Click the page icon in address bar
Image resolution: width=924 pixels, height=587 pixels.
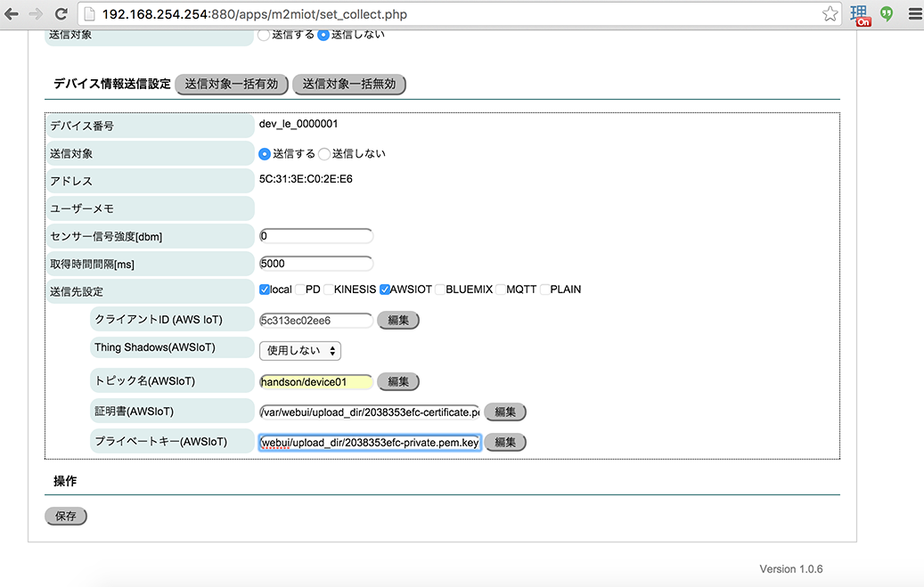point(88,13)
